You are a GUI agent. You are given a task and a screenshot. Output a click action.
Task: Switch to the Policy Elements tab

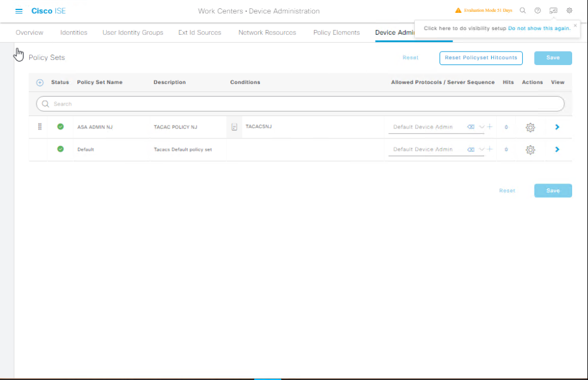pos(336,33)
